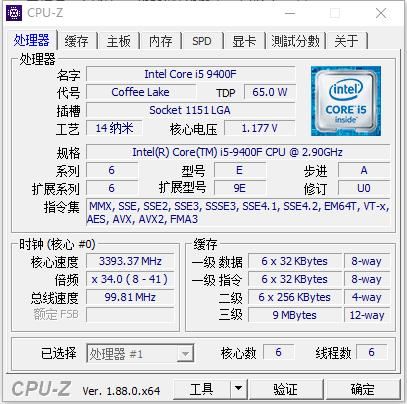Select the 处理器 #1 combo box
Viewport: 407px width, 404px height.
click(140, 354)
